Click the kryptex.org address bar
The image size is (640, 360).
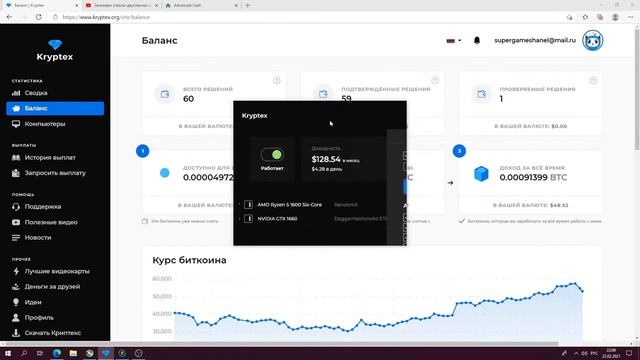[306, 17]
